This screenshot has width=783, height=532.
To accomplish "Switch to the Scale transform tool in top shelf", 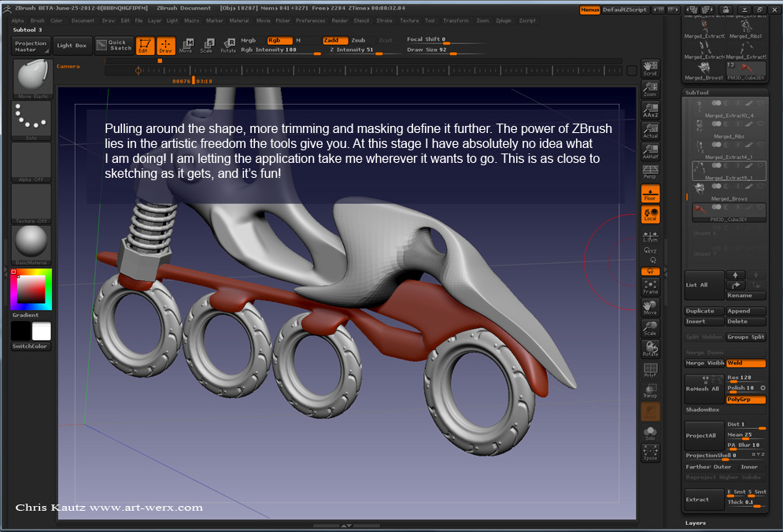I will (207, 46).
